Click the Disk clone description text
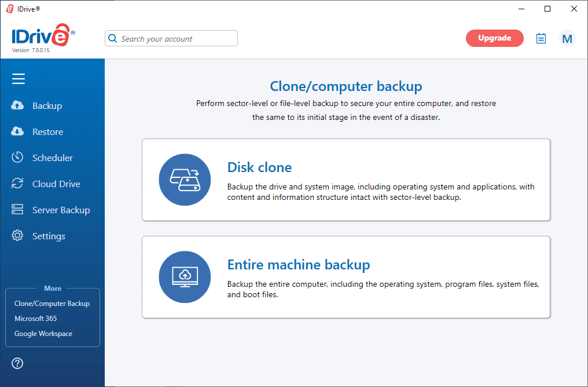The width and height of the screenshot is (588, 387). (381, 192)
